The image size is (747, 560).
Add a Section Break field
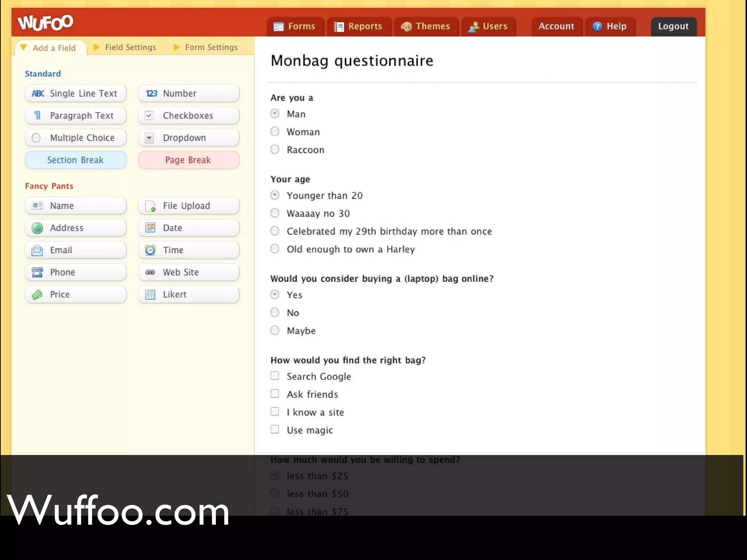pyautogui.click(x=76, y=160)
